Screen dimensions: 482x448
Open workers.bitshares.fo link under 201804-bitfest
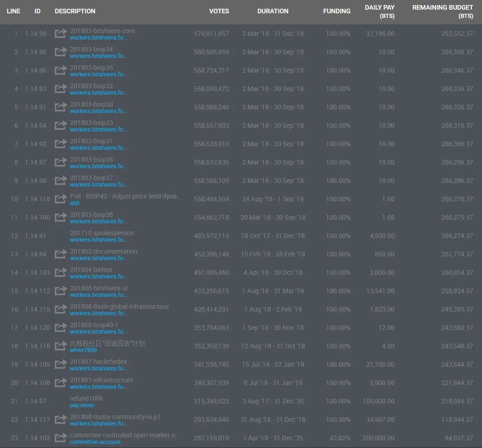pos(99,276)
